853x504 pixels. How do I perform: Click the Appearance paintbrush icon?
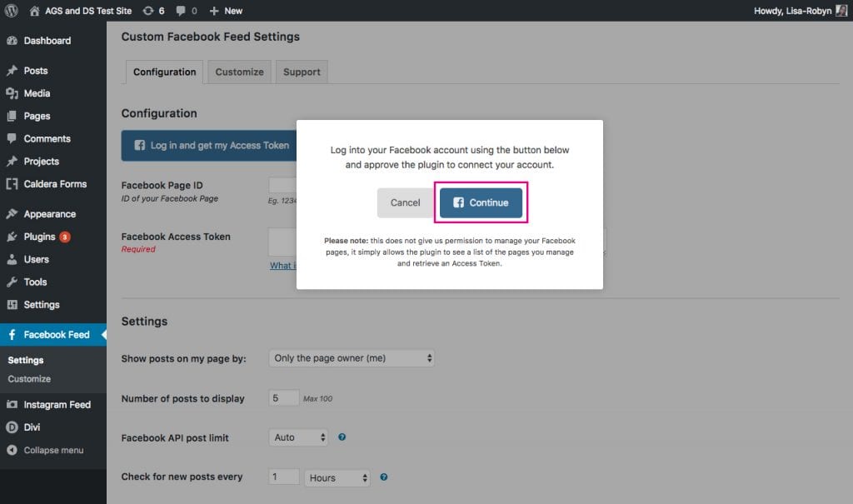click(12, 214)
